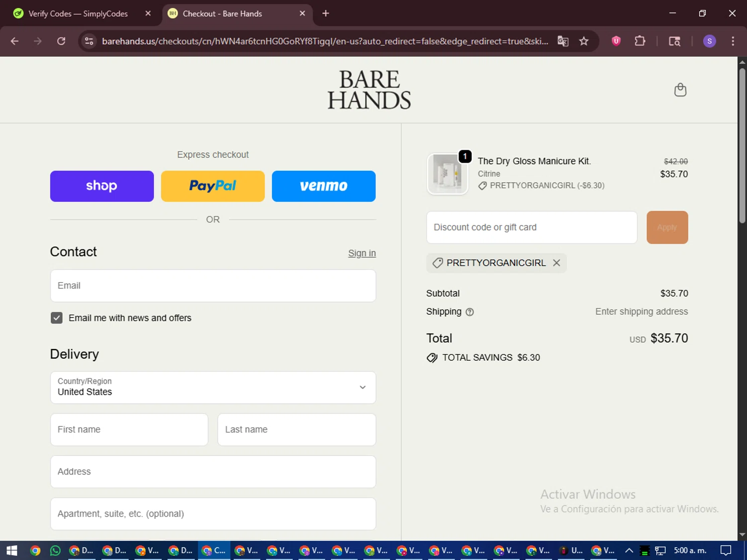Click the page vertical scrollbar

point(743,145)
